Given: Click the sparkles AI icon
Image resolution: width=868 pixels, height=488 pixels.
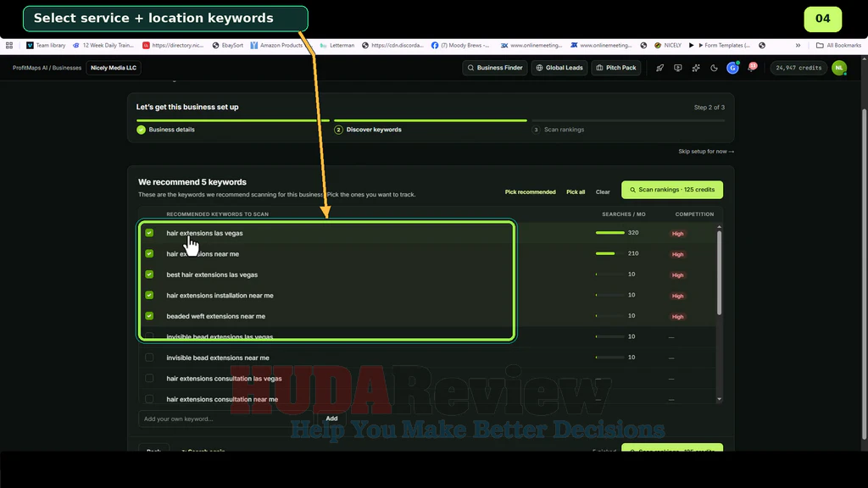Looking at the screenshot, I should click(x=696, y=68).
